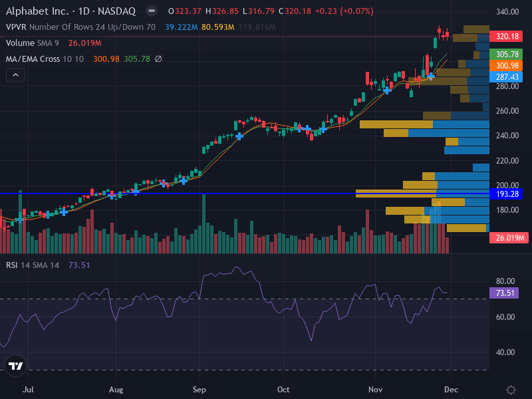Click the high price H326.85 value
This screenshot has height=399, width=532.
[x=222, y=11]
